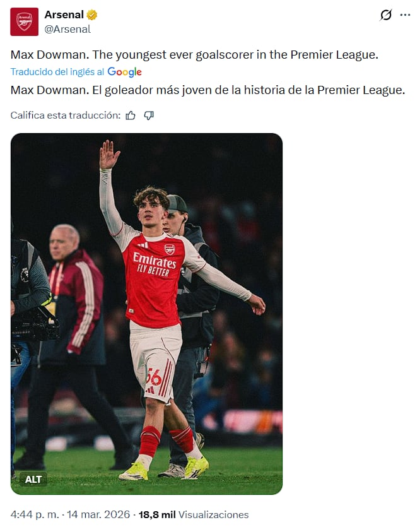The height and width of the screenshot is (532, 415).
Task: Click the player's raised hand in the photo
Action: (x=109, y=155)
